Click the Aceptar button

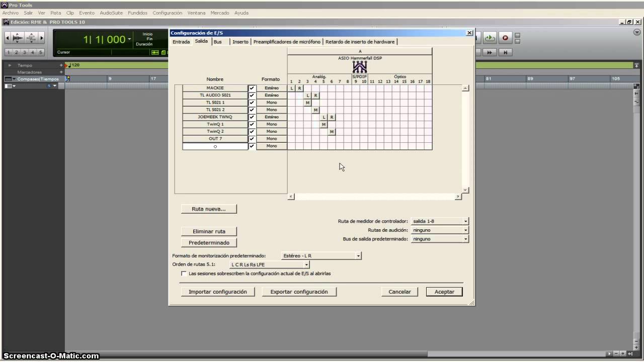[x=444, y=292]
